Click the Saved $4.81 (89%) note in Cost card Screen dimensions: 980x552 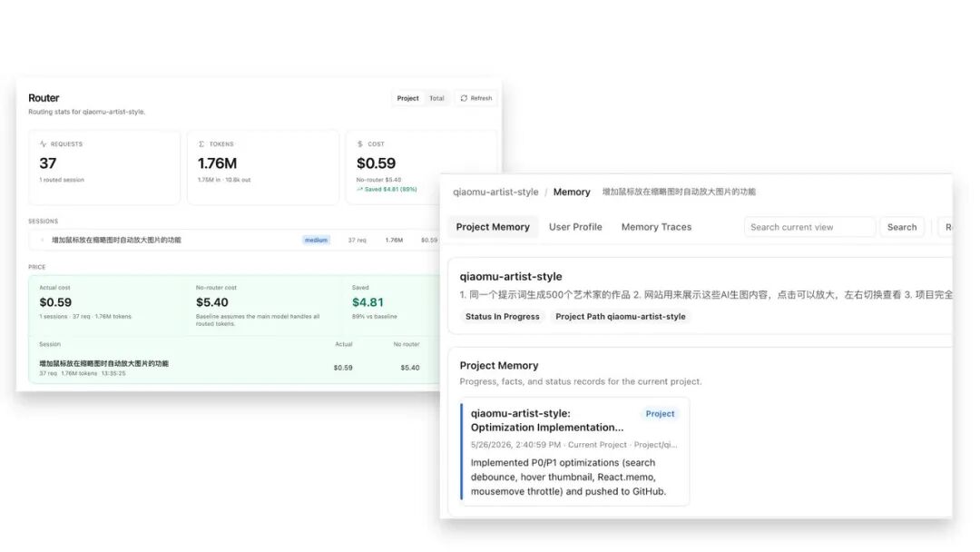tap(387, 189)
